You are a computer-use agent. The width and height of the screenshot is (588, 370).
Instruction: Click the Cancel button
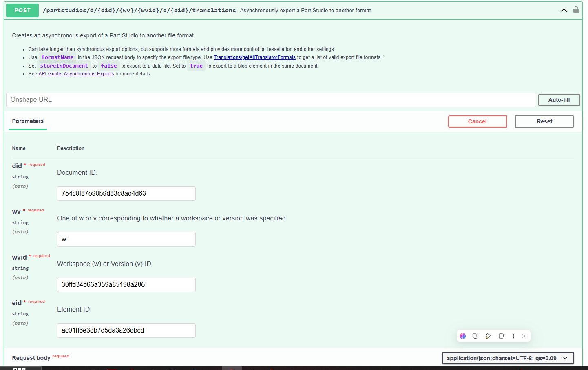477,121
